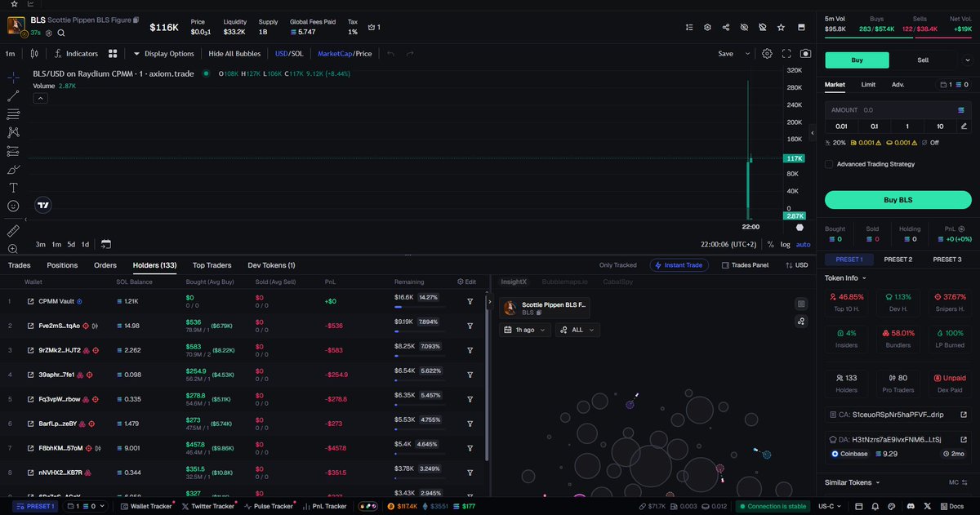Edit the quick buy amount presets
This screenshot has height=515, width=980.
(x=964, y=127)
